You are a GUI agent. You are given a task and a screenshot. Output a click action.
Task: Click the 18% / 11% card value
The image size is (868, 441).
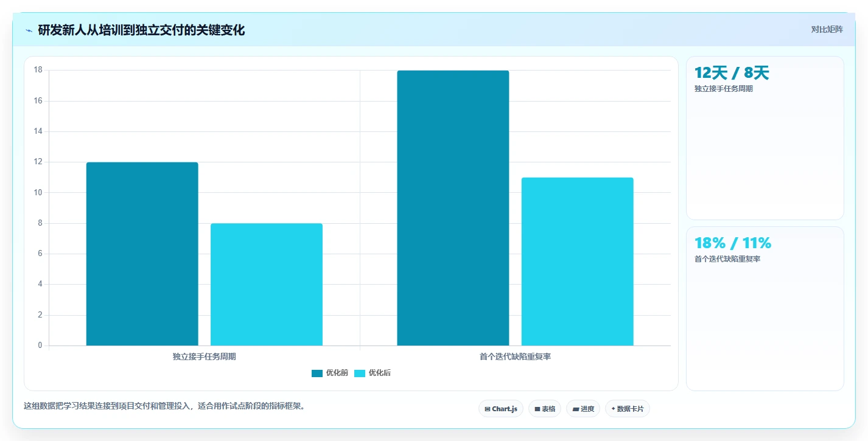click(x=733, y=243)
